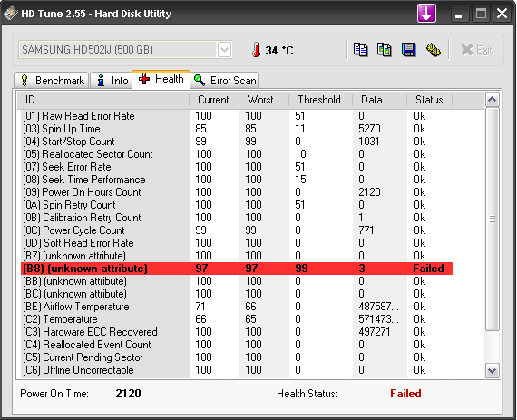Screen dimensions: 517x420
Task: Sort by the ID column header
Action: pos(103,100)
